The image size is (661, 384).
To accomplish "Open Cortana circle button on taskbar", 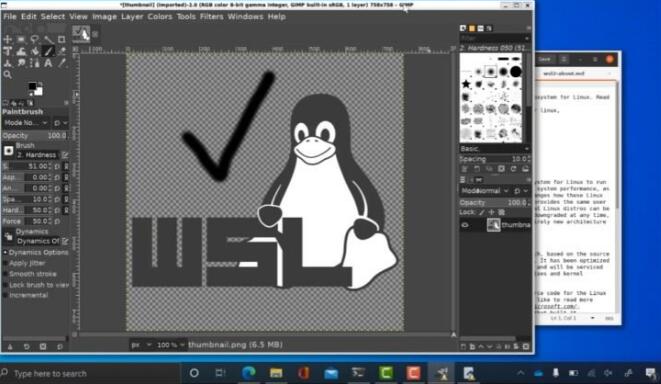I will click(194, 373).
